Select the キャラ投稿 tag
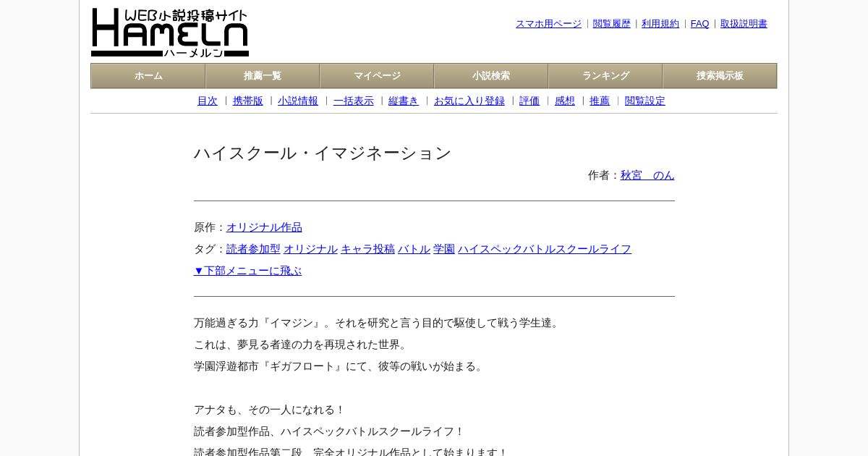Image resolution: width=868 pixels, height=456 pixels. (367, 249)
